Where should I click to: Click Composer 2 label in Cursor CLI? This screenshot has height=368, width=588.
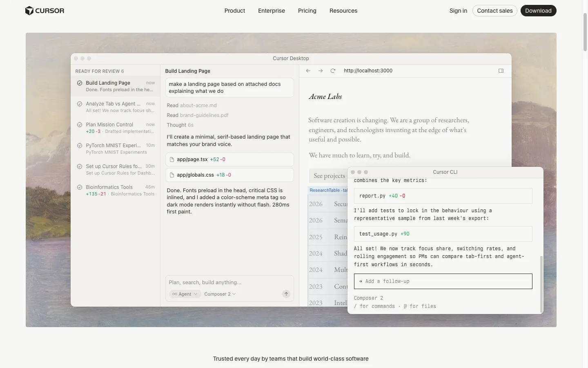[368, 298]
